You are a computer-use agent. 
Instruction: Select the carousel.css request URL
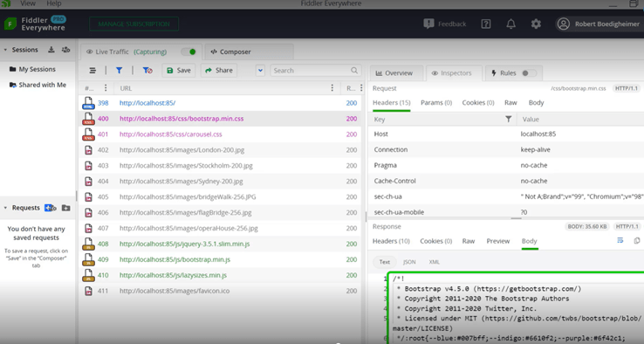coord(170,134)
